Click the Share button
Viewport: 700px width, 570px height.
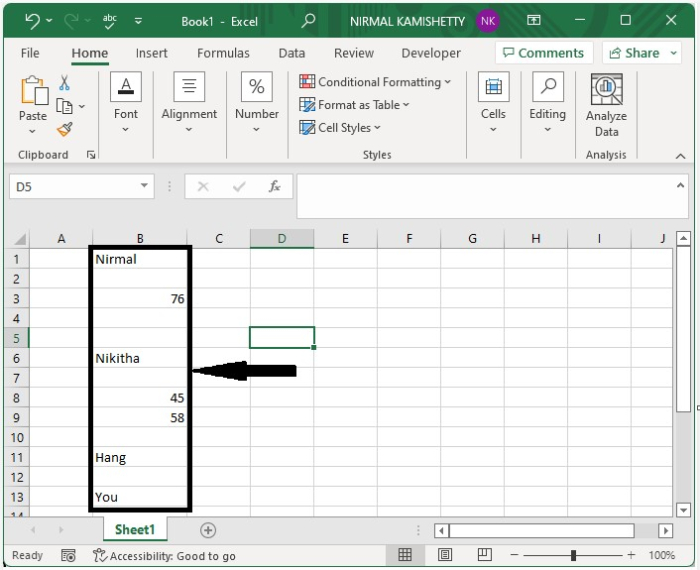634,53
